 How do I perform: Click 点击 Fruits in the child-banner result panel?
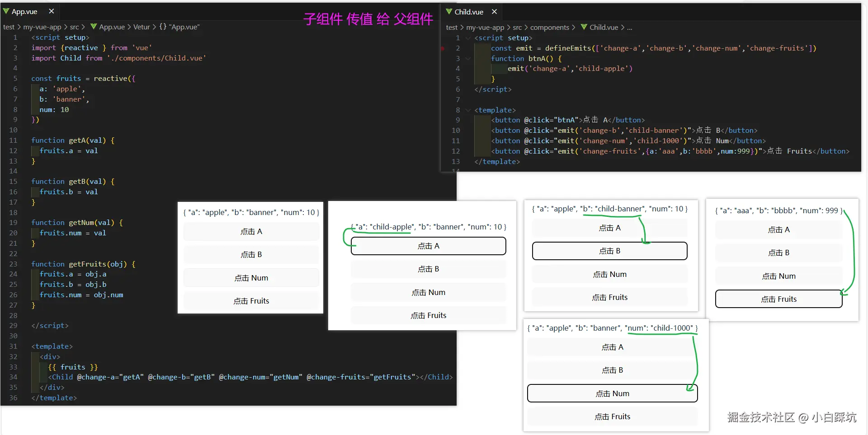click(610, 298)
